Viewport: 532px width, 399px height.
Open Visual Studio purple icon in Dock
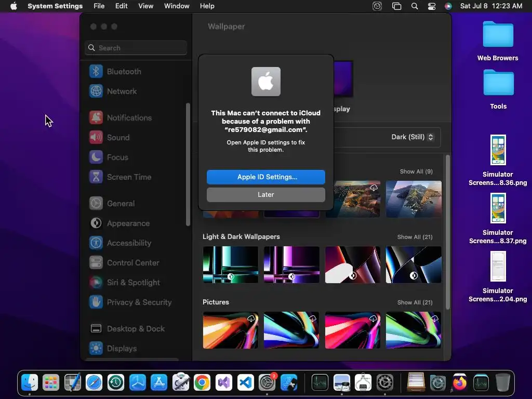click(224, 382)
